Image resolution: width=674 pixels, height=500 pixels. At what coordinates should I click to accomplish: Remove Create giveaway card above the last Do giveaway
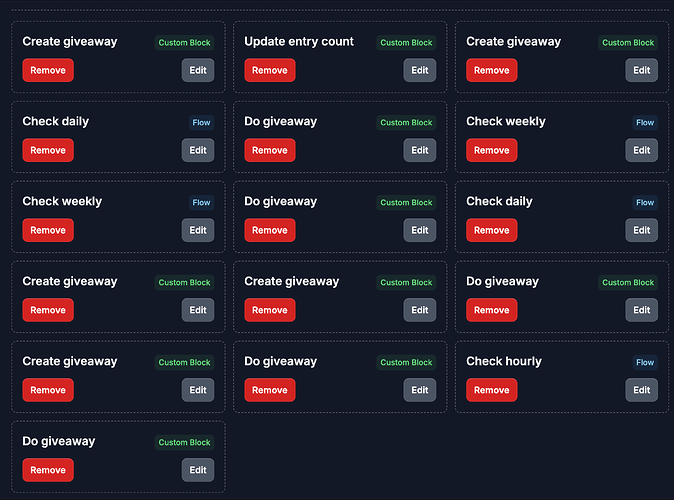click(48, 390)
